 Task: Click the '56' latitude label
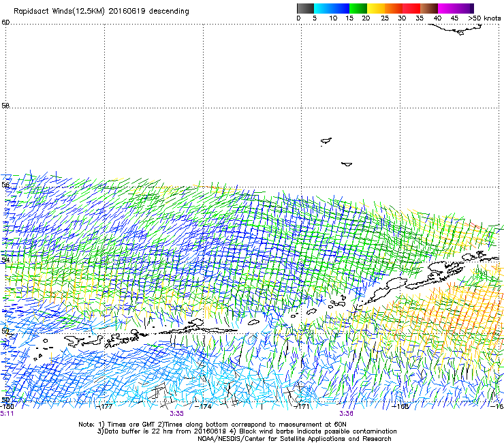tap(5, 185)
